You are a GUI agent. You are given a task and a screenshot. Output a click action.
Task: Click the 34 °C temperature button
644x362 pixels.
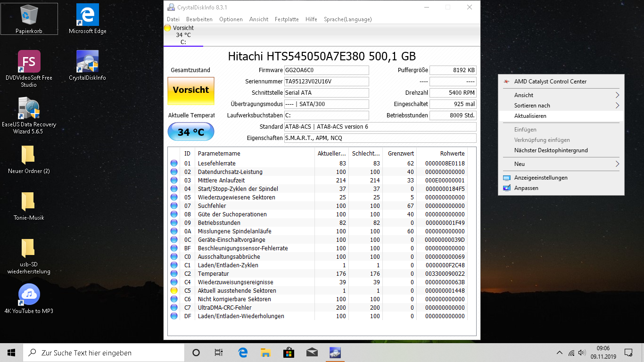point(191,132)
